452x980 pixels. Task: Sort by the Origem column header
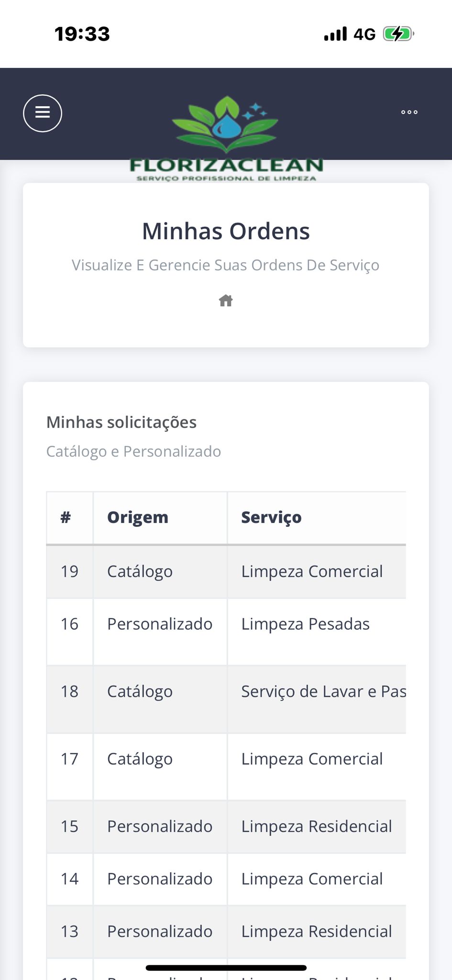138,517
